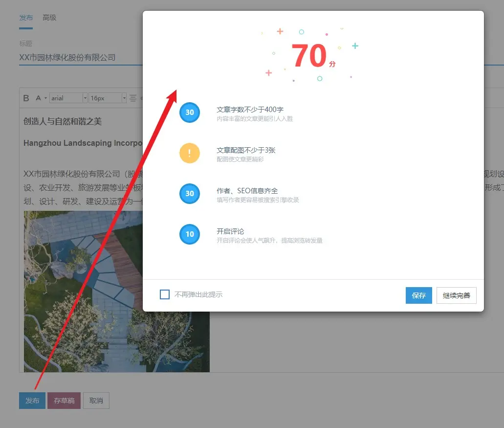This screenshot has height=428, width=504.
Task: Click the 保存 button in dialog
Action: (418, 295)
